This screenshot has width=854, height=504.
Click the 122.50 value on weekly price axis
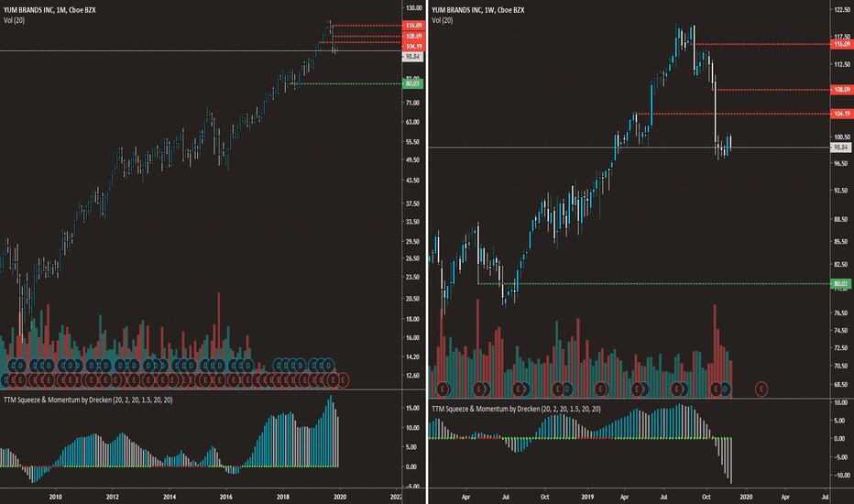(842, 10)
